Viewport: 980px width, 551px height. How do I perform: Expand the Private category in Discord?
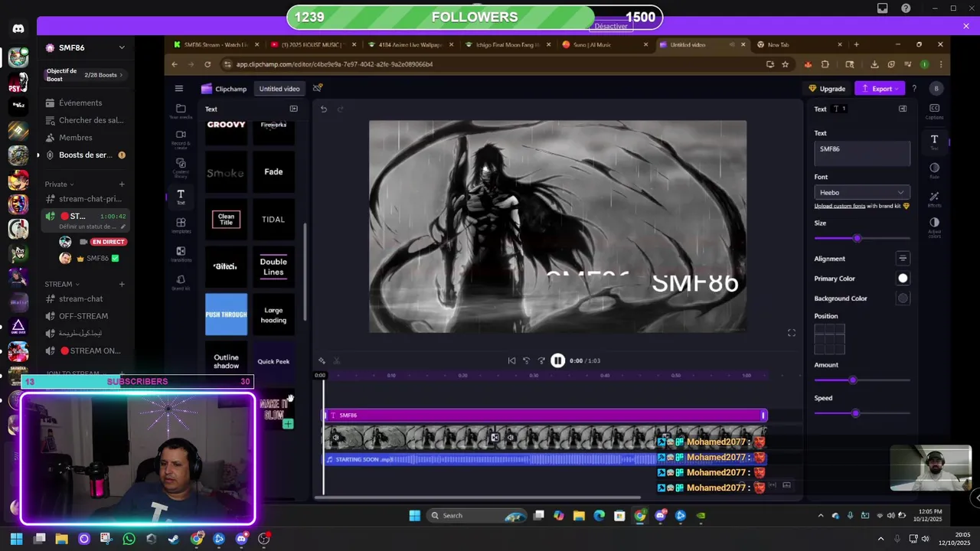point(59,184)
